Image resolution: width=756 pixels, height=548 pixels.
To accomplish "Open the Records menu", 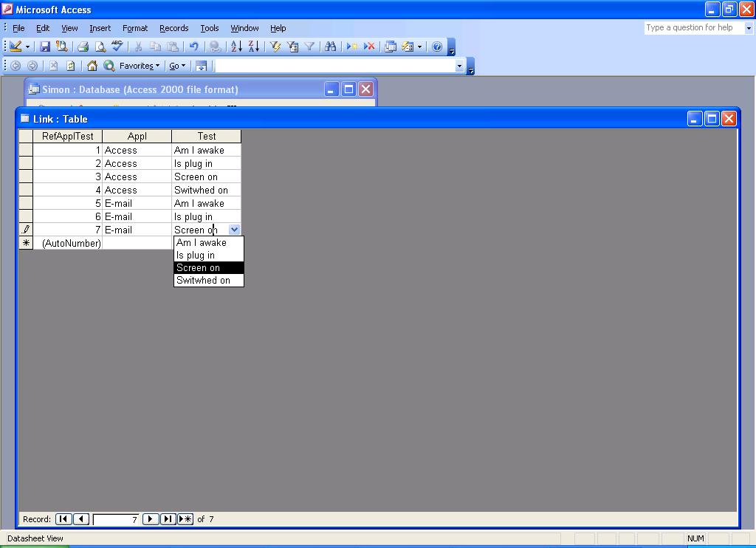I will coord(173,28).
